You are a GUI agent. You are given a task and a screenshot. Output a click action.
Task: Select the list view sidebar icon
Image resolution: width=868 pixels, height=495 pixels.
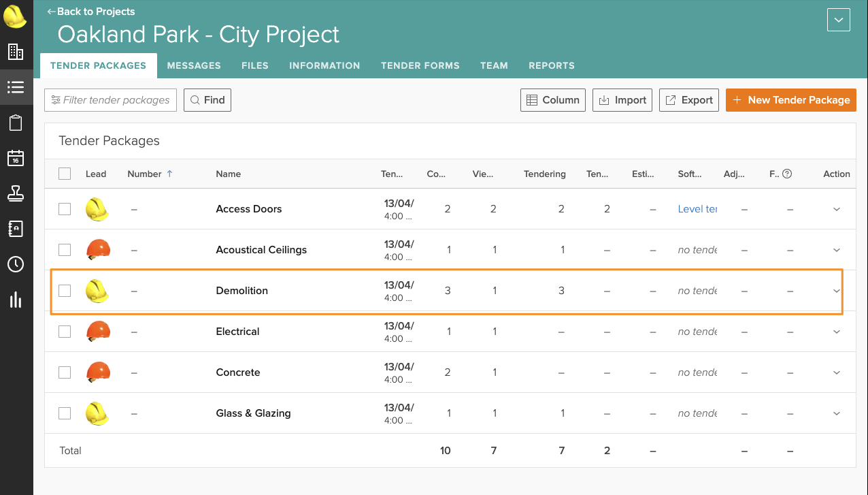[16, 87]
